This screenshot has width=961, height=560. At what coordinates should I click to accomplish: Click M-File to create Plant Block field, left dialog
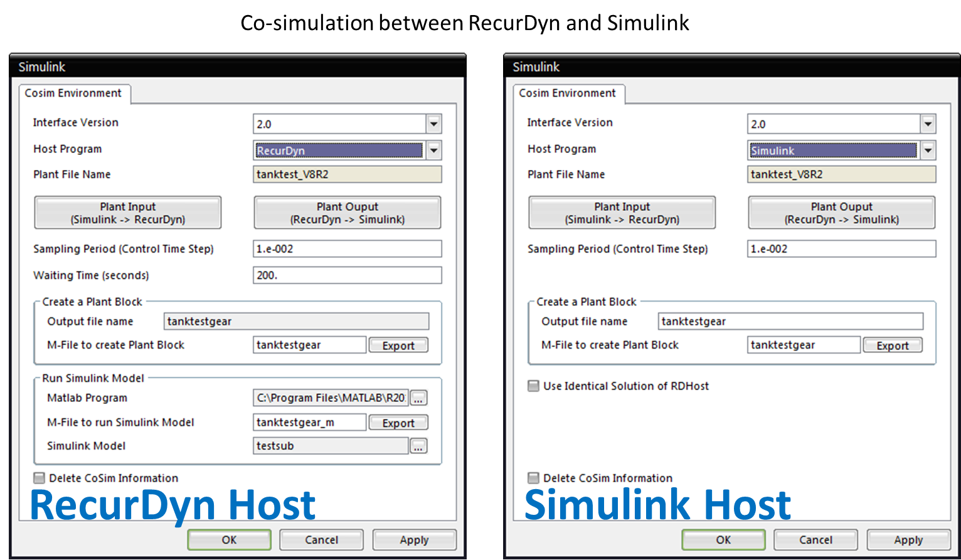pyautogui.click(x=310, y=345)
